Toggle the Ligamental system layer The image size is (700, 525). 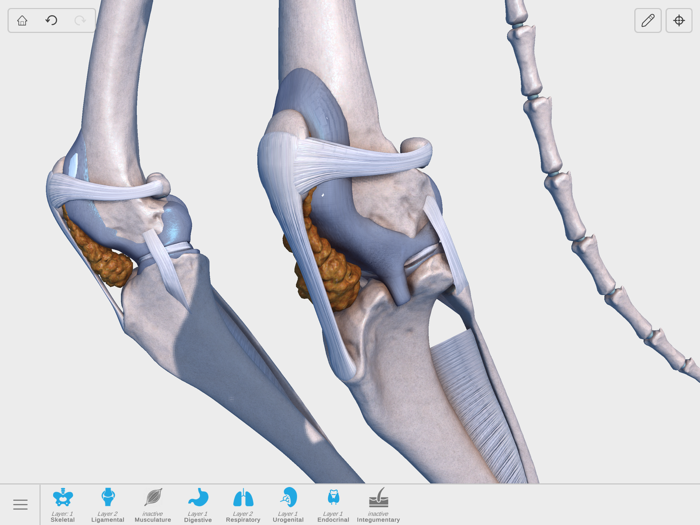[108, 505]
